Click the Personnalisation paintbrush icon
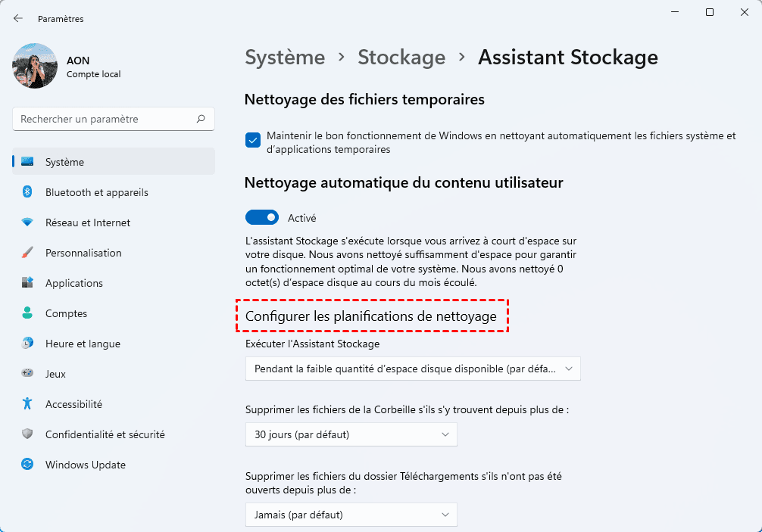This screenshot has height=532, width=762. coord(27,253)
